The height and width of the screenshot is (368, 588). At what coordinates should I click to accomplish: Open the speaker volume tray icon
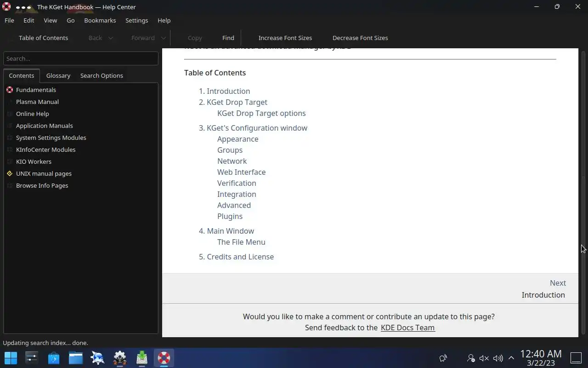pyautogui.click(x=498, y=358)
